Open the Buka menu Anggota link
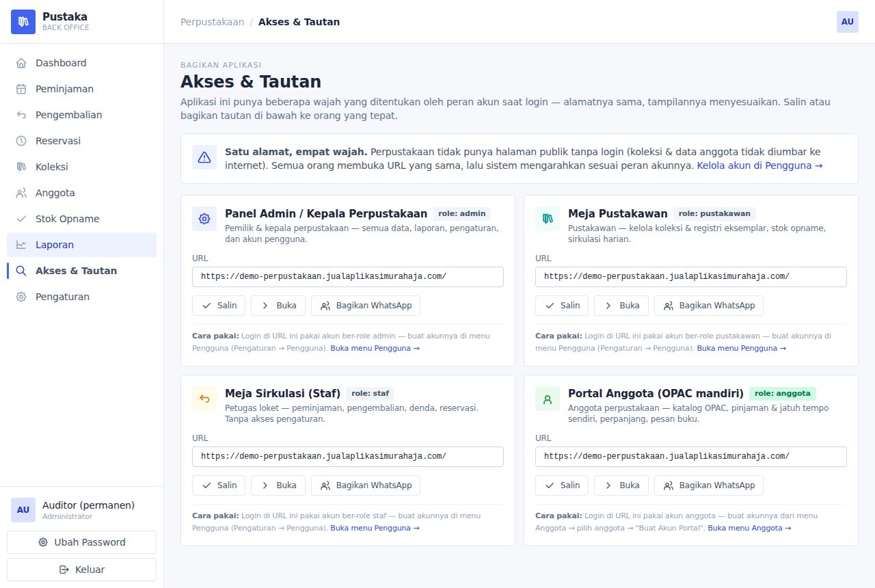The height and width of the screenshot is (588, 875). tap(749, 528)
